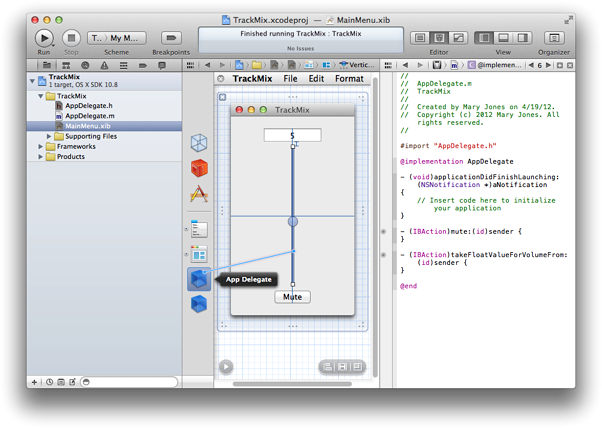Select the Standard editor button

point(420,38)
